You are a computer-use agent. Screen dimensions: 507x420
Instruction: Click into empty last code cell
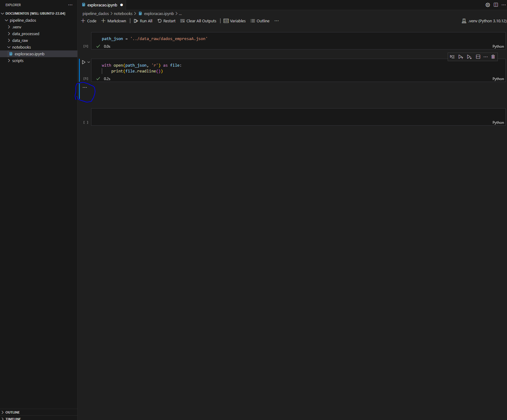click(x=298, y=114)
